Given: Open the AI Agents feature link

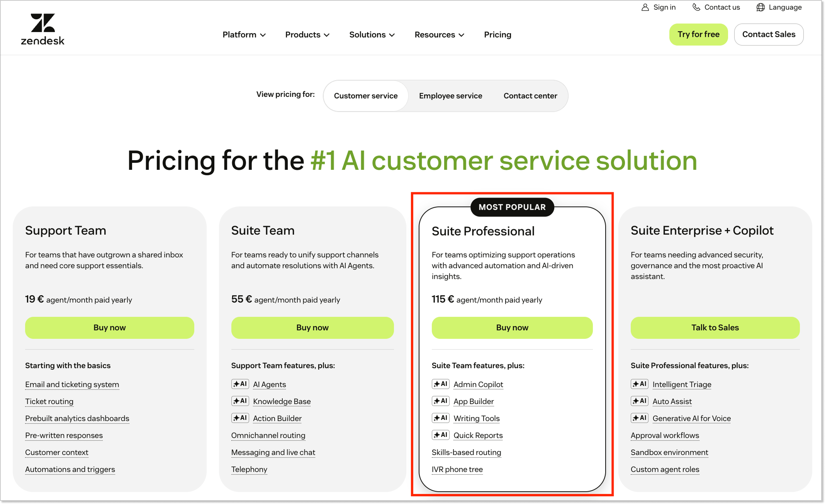Looking at the screenshot, I should click(270, 384).
